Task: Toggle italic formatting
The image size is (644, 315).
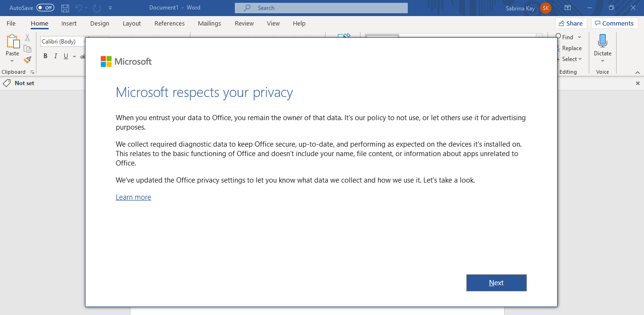Action: (55, 56)
